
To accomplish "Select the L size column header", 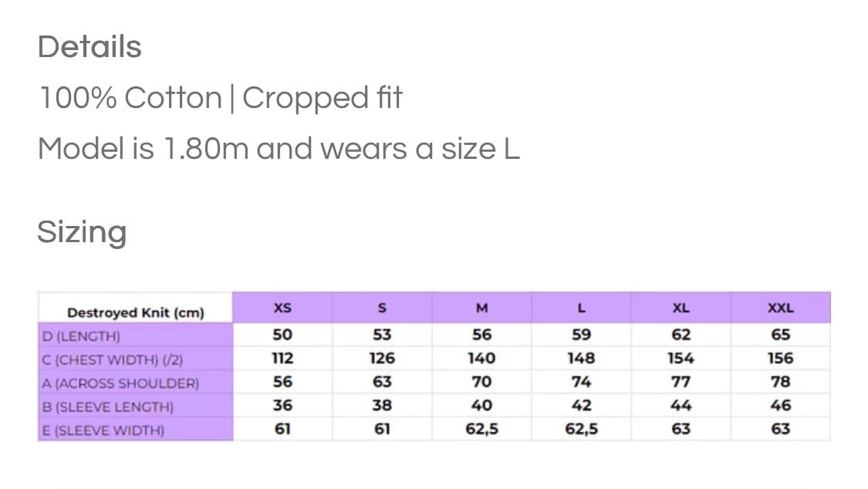I will [x=581, y=308].
